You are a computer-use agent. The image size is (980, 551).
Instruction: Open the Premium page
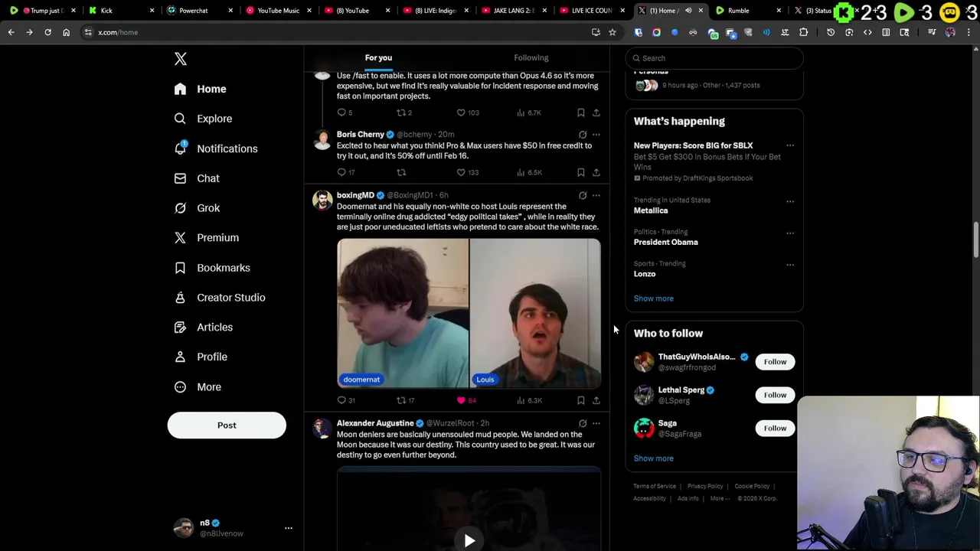pyautogui.click(x=207, y=238)
